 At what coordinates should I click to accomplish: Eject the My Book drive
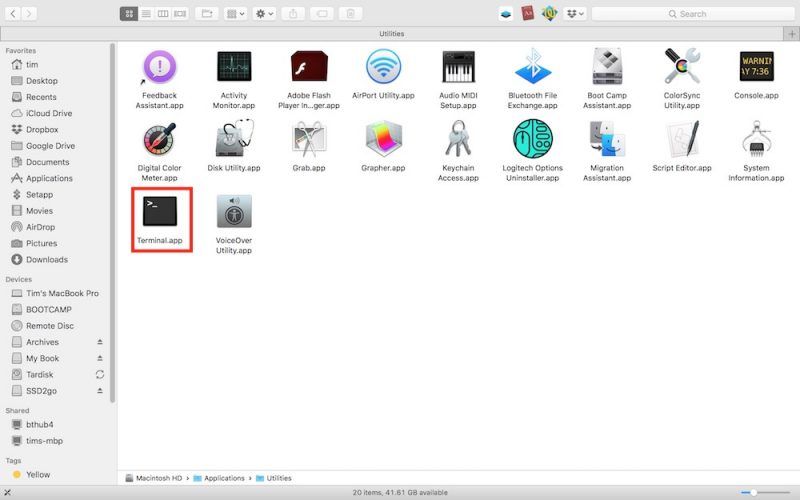coord(99,358)
